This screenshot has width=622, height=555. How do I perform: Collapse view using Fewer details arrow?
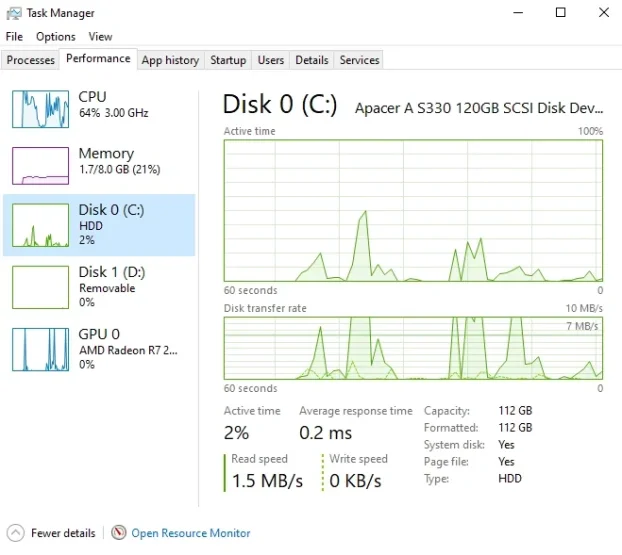coord(15,533)
